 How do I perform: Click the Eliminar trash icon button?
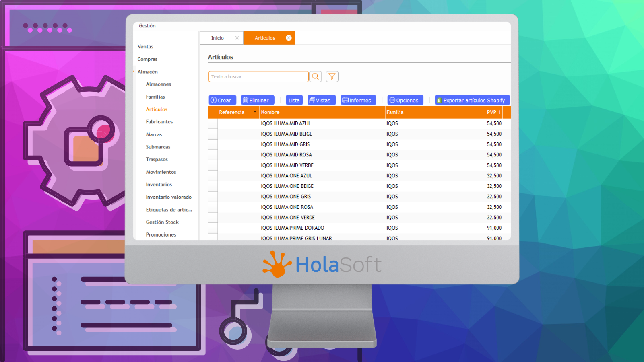point(257,100)
